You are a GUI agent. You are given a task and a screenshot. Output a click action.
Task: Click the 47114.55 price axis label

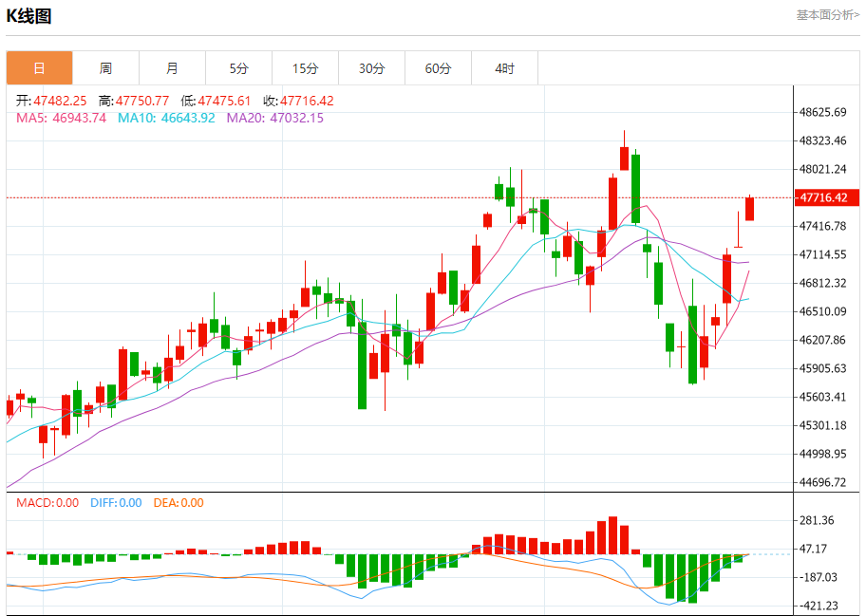click(x=823, y=255)
